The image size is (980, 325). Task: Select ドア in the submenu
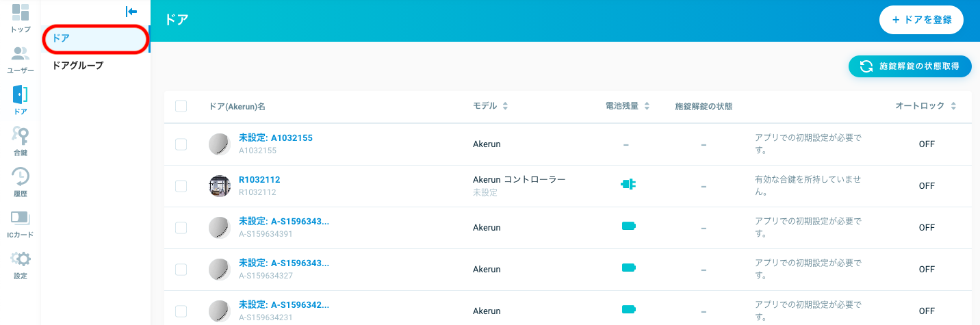click(x=95, y=38)
